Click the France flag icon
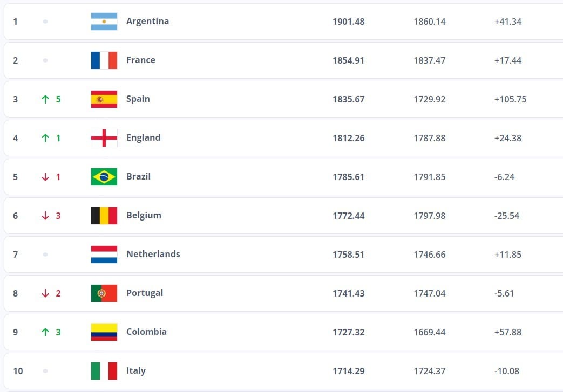Viewport: 563px width, 392px height. pos(104,60)
